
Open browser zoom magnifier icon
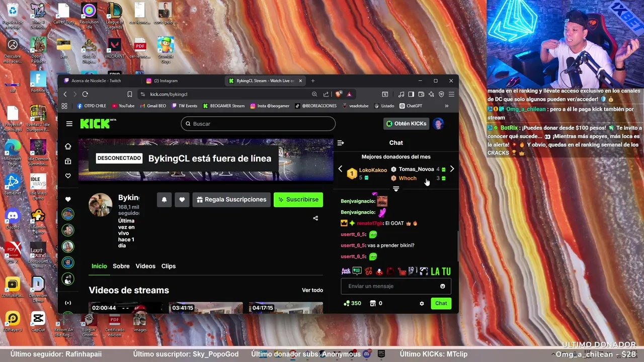[x=314, y=94]
